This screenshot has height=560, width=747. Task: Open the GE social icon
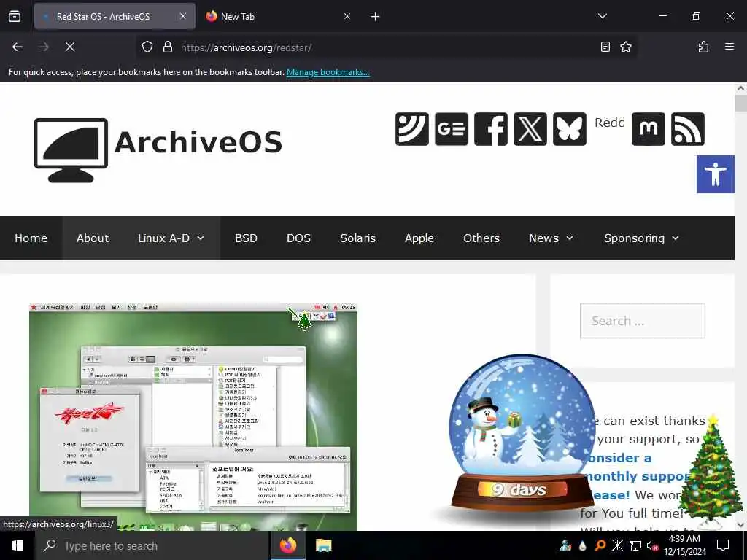tap(451, 129)
